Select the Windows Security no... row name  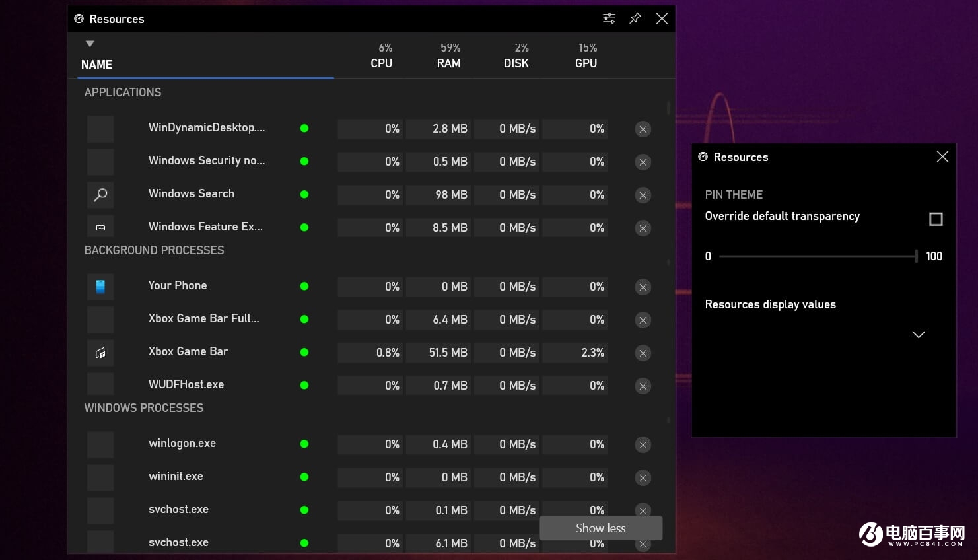coord(207,160)
